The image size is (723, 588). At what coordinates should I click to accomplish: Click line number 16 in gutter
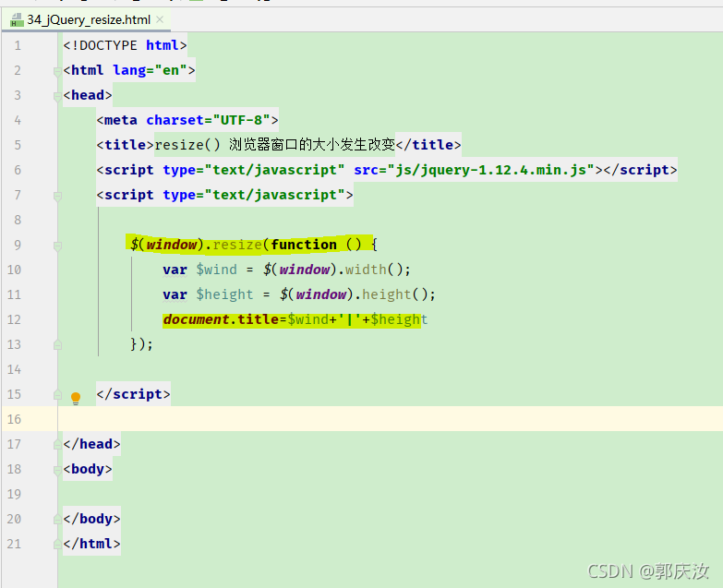pyautogui.click(x=14, y=419)
